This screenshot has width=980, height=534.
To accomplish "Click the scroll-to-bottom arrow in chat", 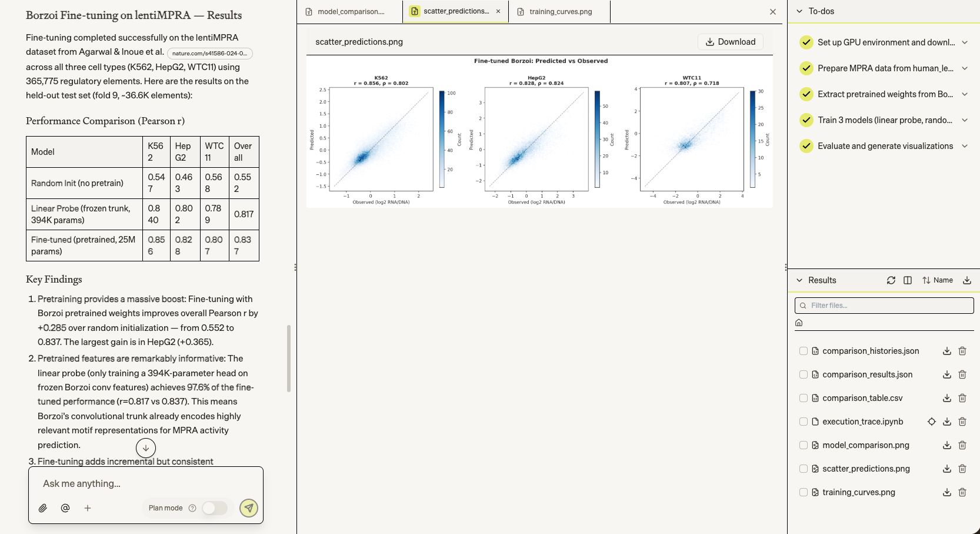I will pyautogui.click(x=146, y=448).
